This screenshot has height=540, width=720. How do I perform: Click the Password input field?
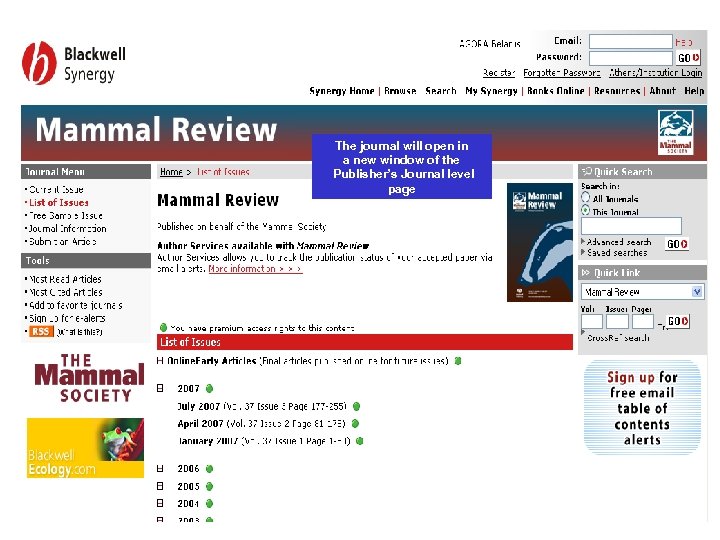631,58
